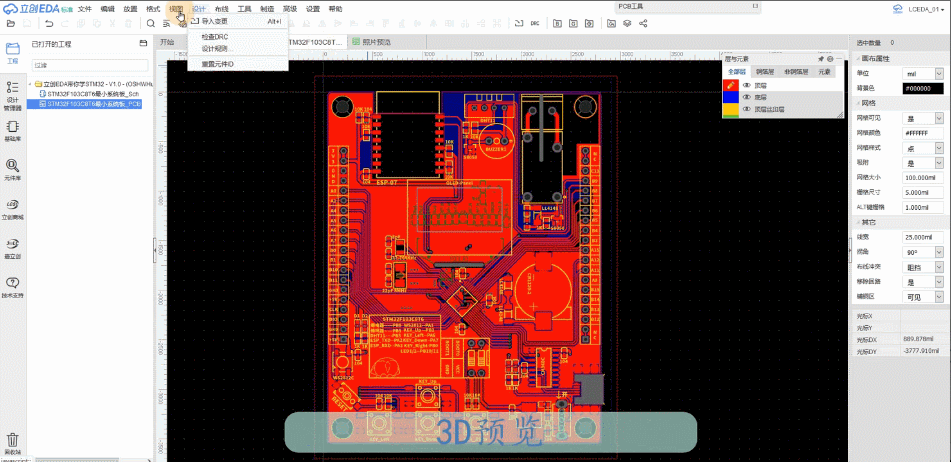Toggle visibility eye of 顶层丝印层 layer
This screenshot has width=951, height=462.
pyautogui.click(x=746, y=109)
